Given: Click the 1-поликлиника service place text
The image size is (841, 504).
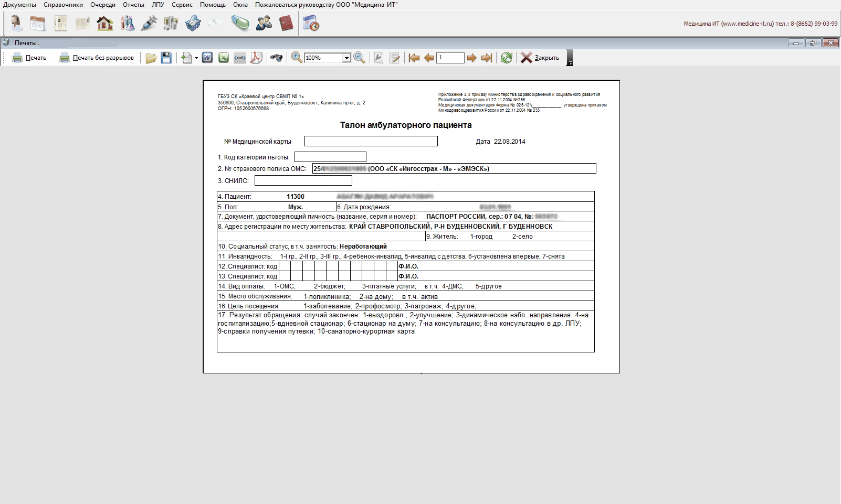Looking at the screenshot, I should coord(327,296).
